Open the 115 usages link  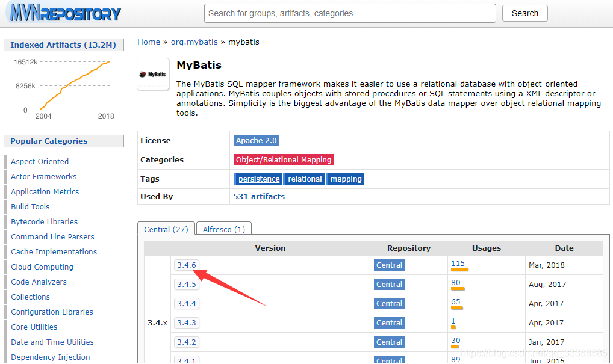[458, 264]
